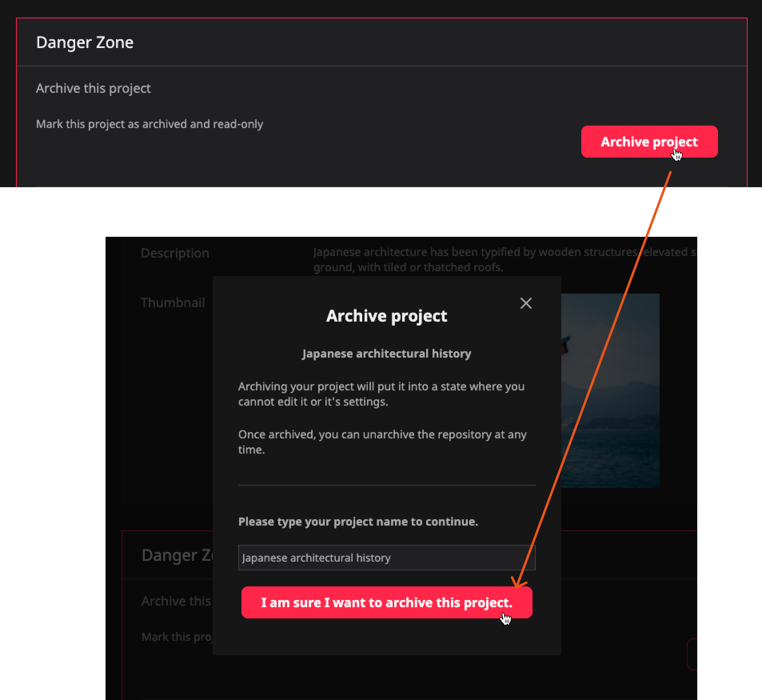Viewport: 762px width, 700px height.
Task: Click bold 'Japanese architectural history' project name in dialog
Action: [x=387, y=354]
